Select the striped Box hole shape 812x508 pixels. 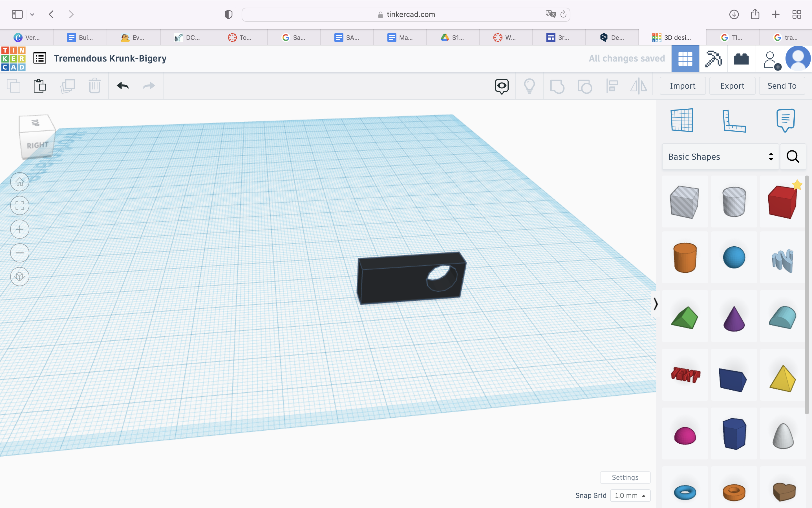click(x=685, y=202)
